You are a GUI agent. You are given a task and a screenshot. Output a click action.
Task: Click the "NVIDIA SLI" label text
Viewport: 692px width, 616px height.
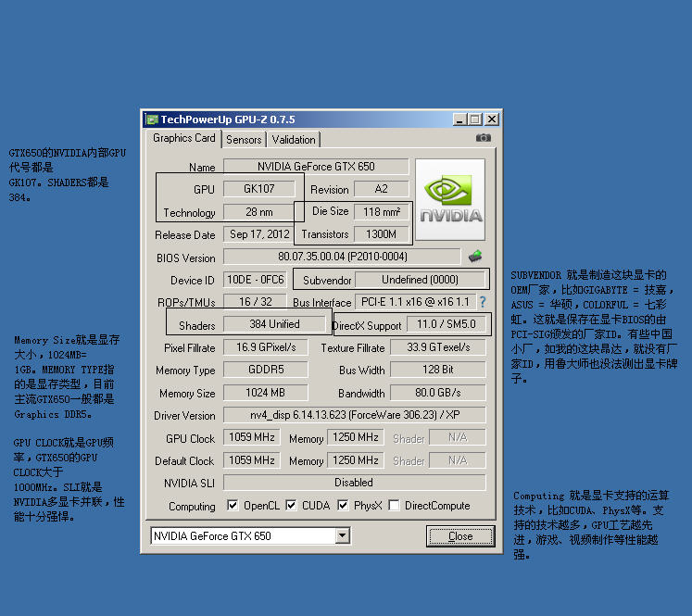[189, 484]
